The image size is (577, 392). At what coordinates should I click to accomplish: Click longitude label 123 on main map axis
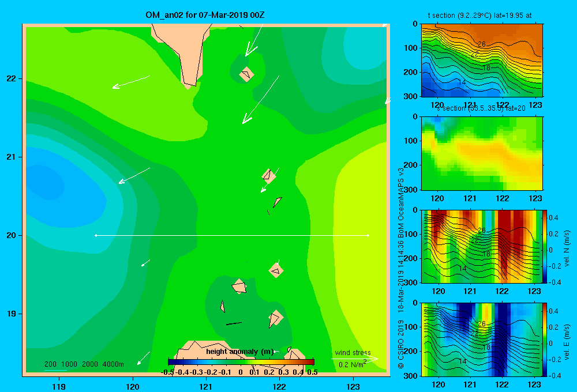click(353, 386)
